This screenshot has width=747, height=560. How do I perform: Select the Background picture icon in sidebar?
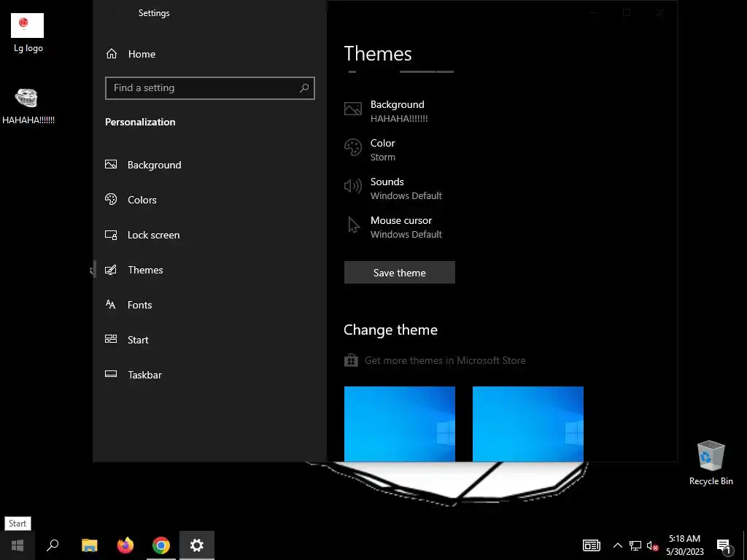[x=111, y=164]
